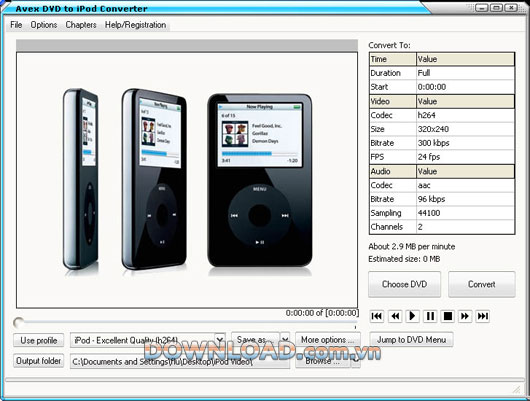
Task: Open the File menu
Action: pyautogui.click(x=16, y=25)
